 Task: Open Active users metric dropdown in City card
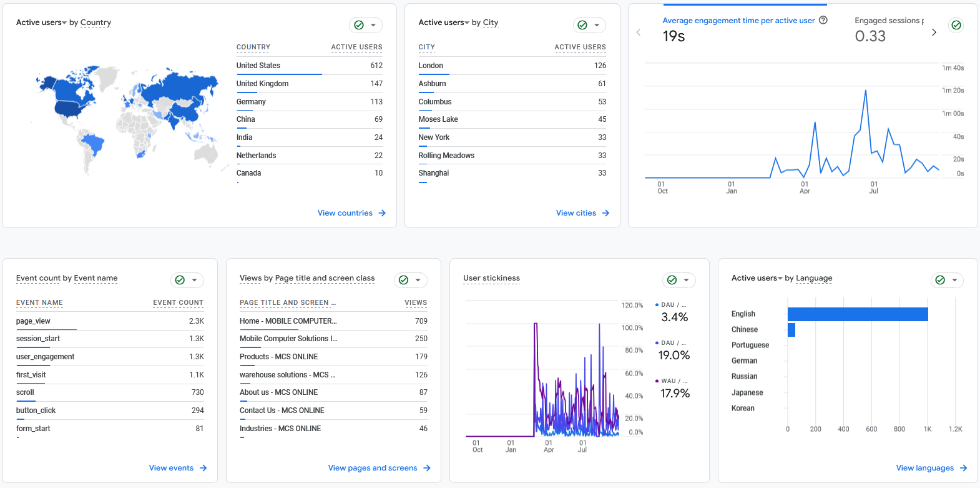point(444,22)
